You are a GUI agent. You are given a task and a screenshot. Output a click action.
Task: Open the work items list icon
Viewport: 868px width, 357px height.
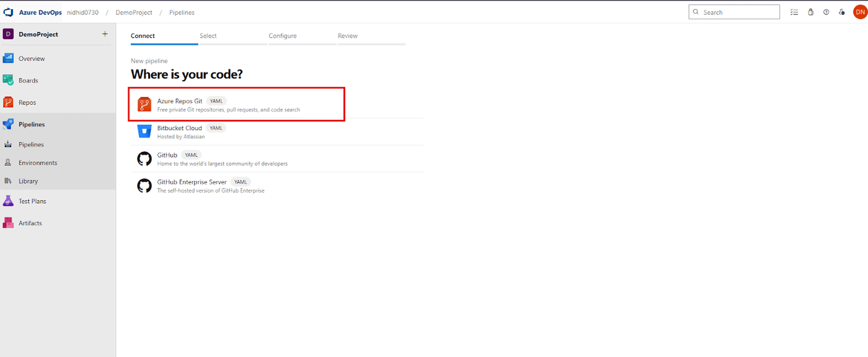pos(794,12)
